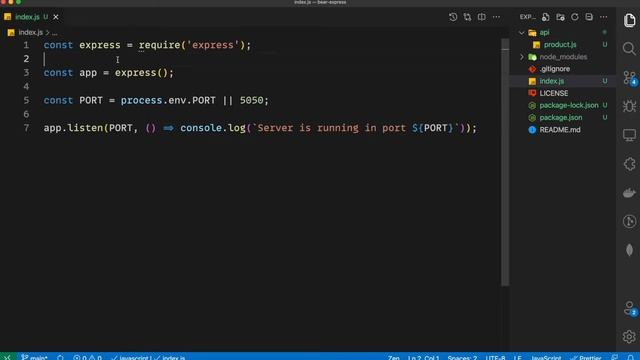Open the Search view in the activity bar

point(629,49)
